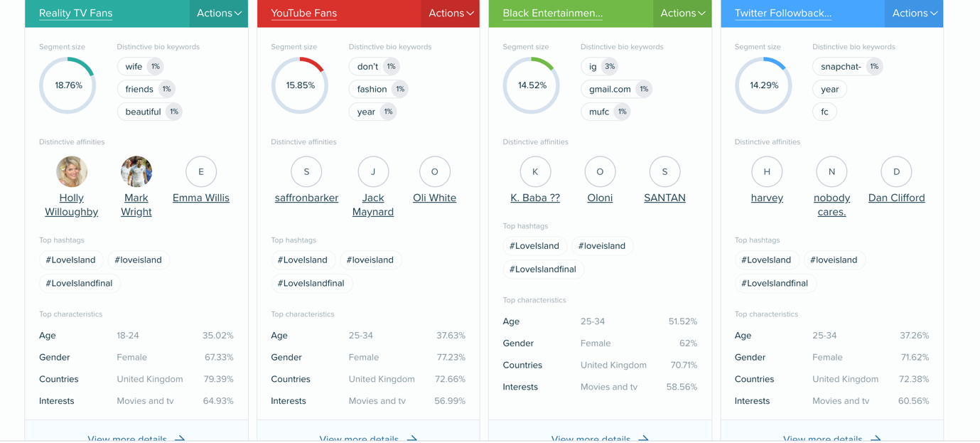Open Mark Wright's profile photo
This screenshot has width=980, height=443.
pyautogui.click(x=136, y=171)
